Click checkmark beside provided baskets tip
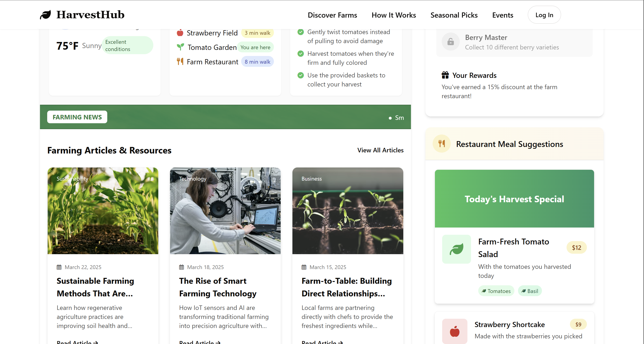This screenshot has width=644, height=344. click(301, 75)
